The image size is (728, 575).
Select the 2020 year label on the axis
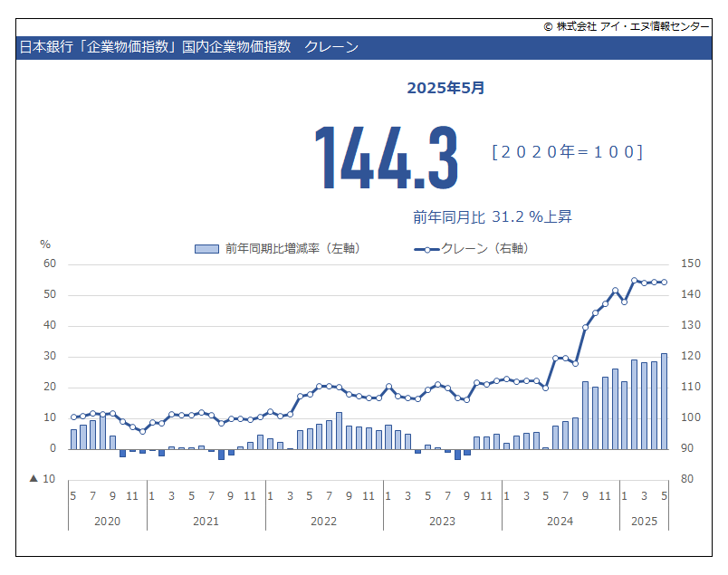tap(107, 522)
